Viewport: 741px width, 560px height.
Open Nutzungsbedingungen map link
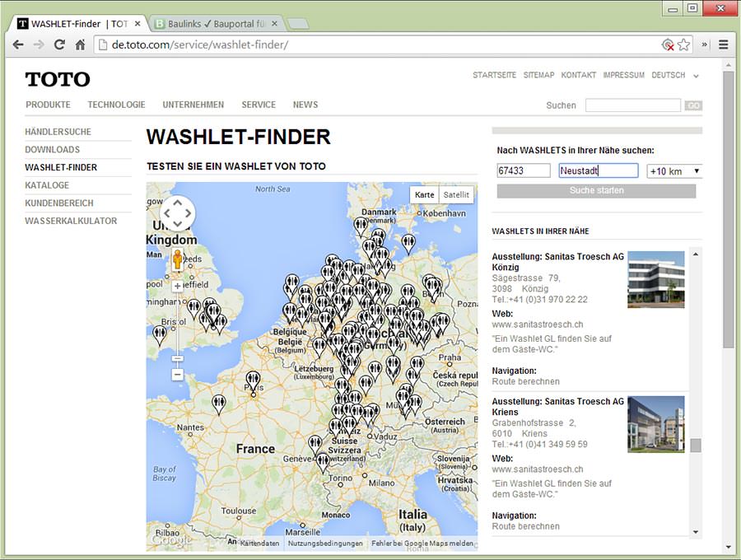point(325,544)
